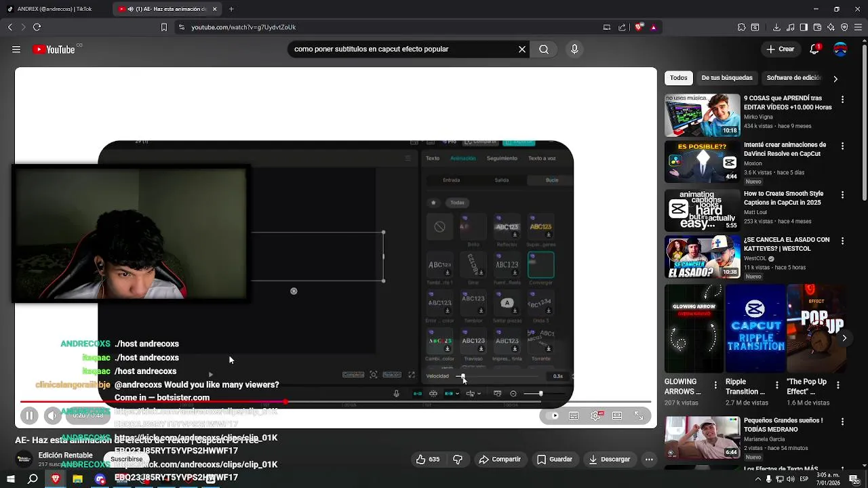This screenshot has height=488, width=868.
Task: Open options for GLOWING ARROWS short
Action: [715, 385]
